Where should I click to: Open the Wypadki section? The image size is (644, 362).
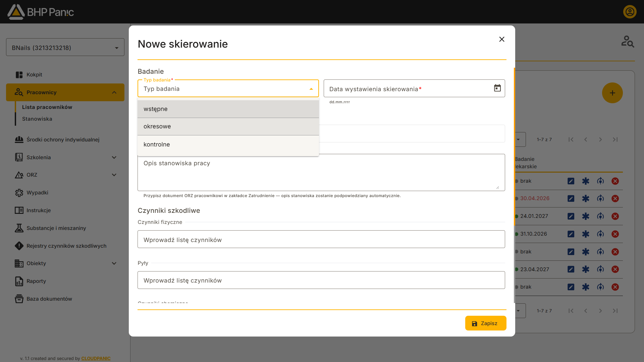click(37, 193)
